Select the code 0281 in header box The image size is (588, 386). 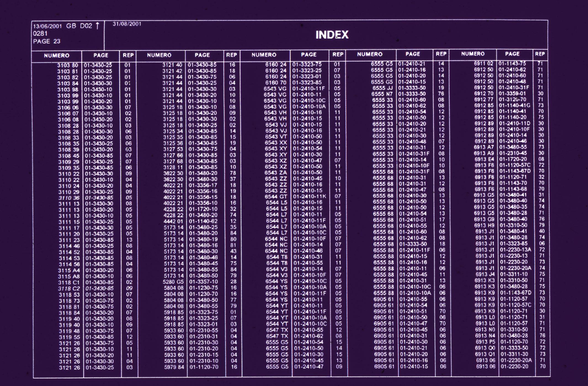(40, 34)
